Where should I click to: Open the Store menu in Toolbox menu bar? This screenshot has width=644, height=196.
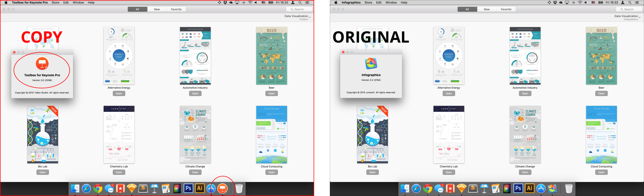55,3
